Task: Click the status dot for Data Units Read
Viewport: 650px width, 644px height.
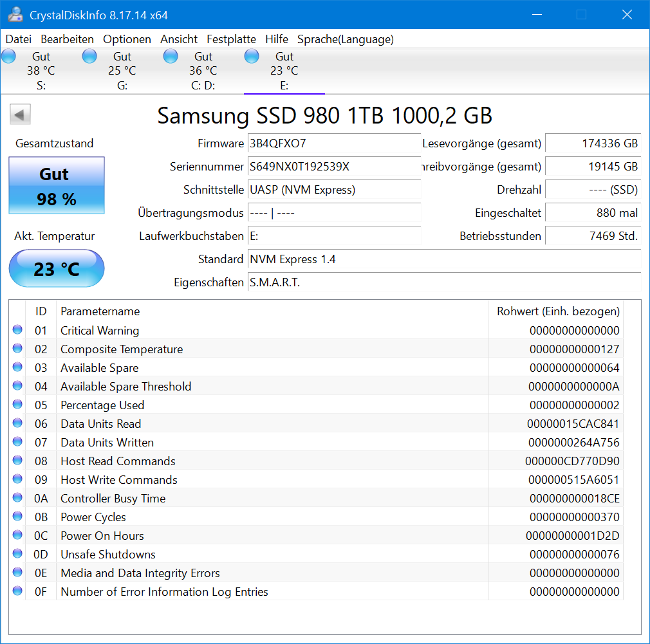Action: tap(17, 423)
